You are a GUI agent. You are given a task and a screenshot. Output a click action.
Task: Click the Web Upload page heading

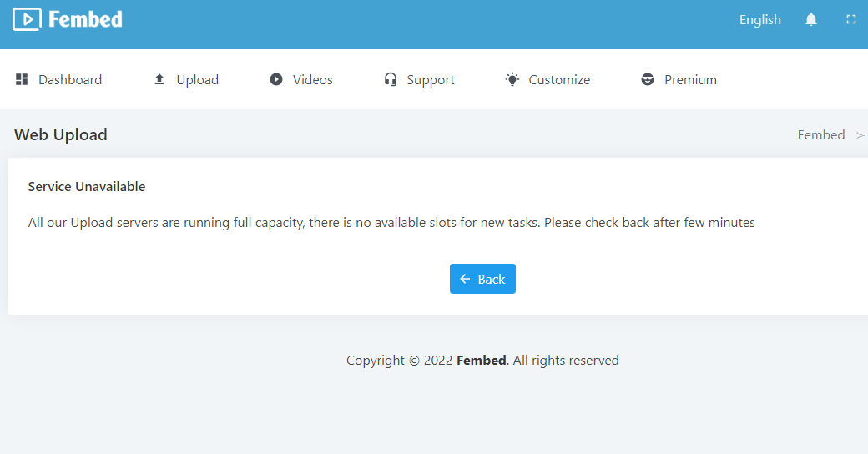(x=60, y=134)
